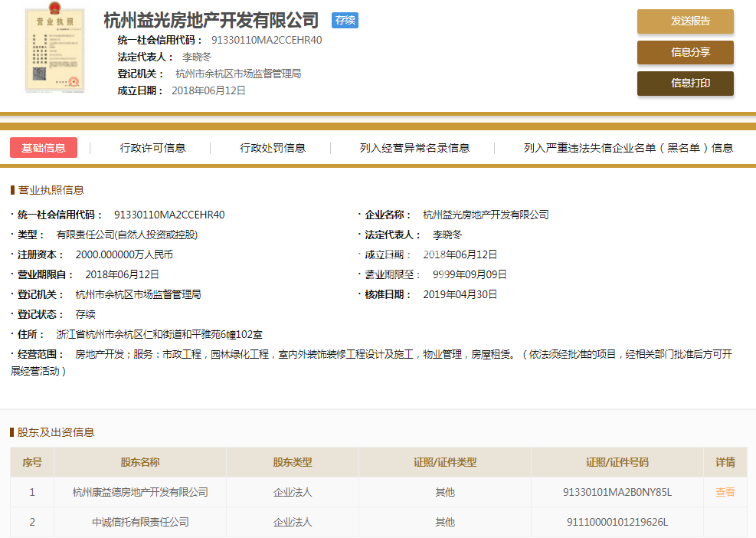Open the 行政处罚信息 tab
This screenshot has width=756, height=538.
[273, 148]
